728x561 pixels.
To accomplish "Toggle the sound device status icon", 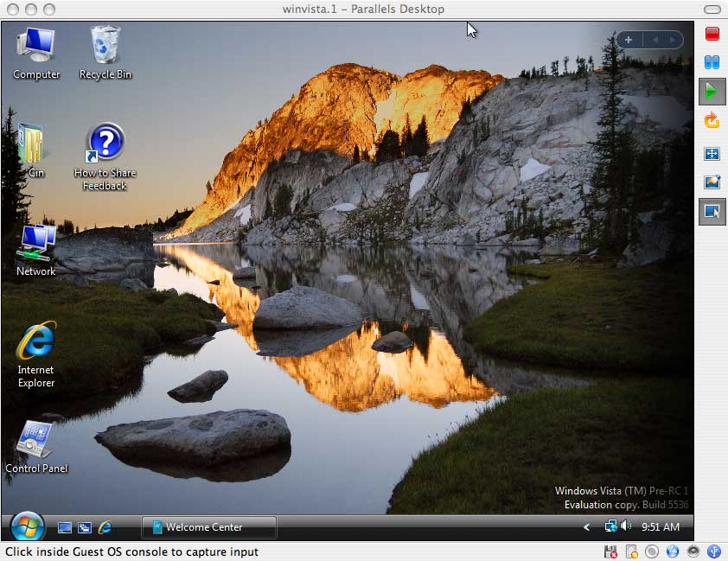I will (x=693, y=551).
